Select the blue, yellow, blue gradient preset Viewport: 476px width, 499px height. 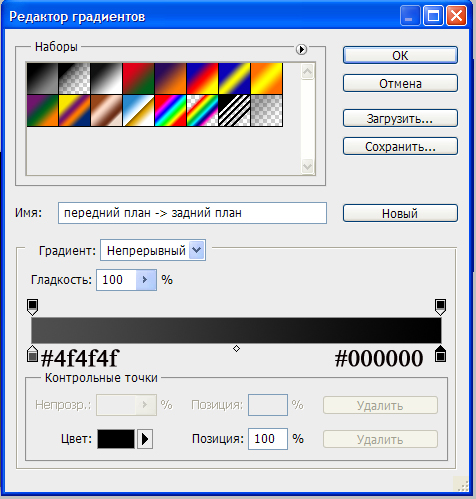(234, 79)
